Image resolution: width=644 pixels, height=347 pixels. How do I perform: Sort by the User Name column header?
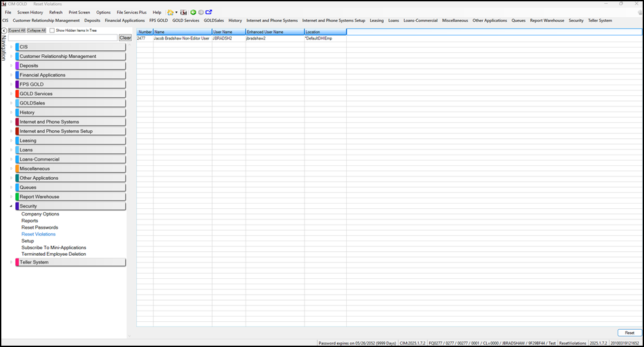coord(229,32)
